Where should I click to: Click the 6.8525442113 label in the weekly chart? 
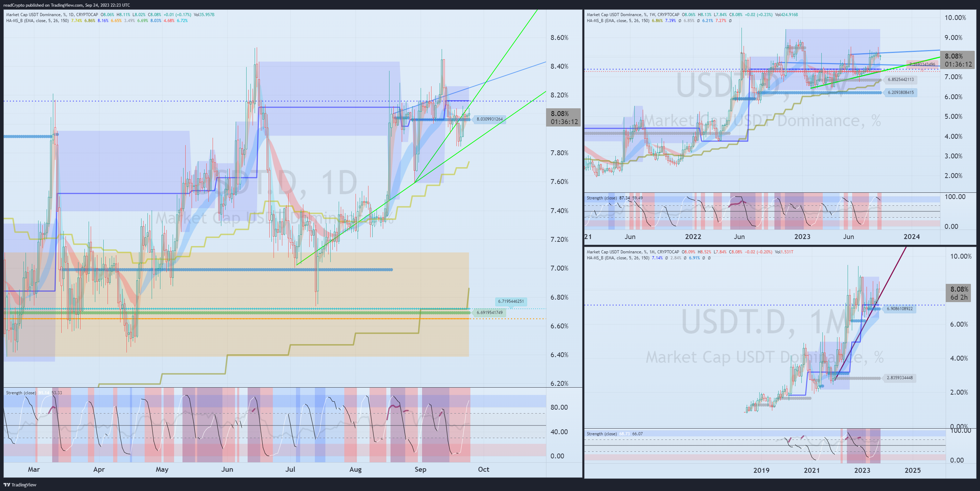pos(900,80)
